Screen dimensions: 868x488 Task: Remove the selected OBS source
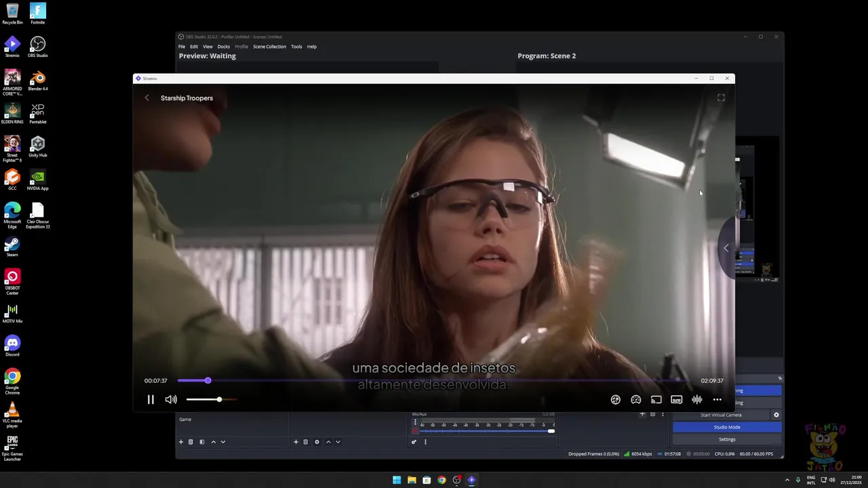pyautogui.click(x=306, y=442)
